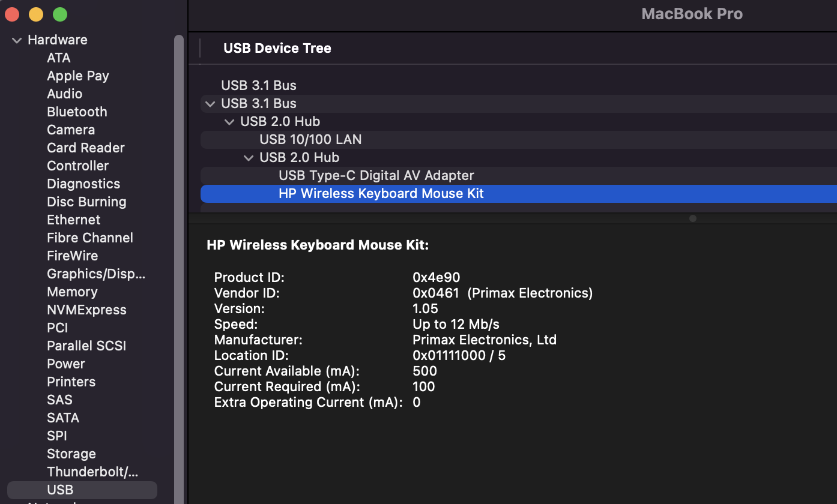837x504 pixels.
Task: Collapse the second USB 3.1 Bus
Action: [210, 104]
